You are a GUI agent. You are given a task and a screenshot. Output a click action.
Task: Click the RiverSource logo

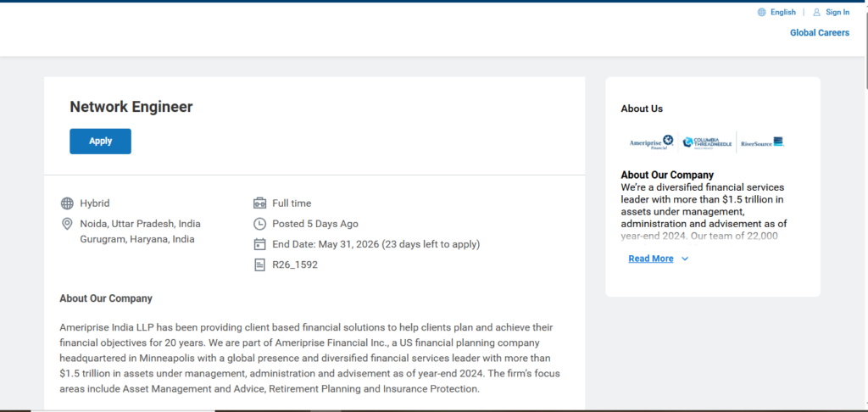pos(762,142)
